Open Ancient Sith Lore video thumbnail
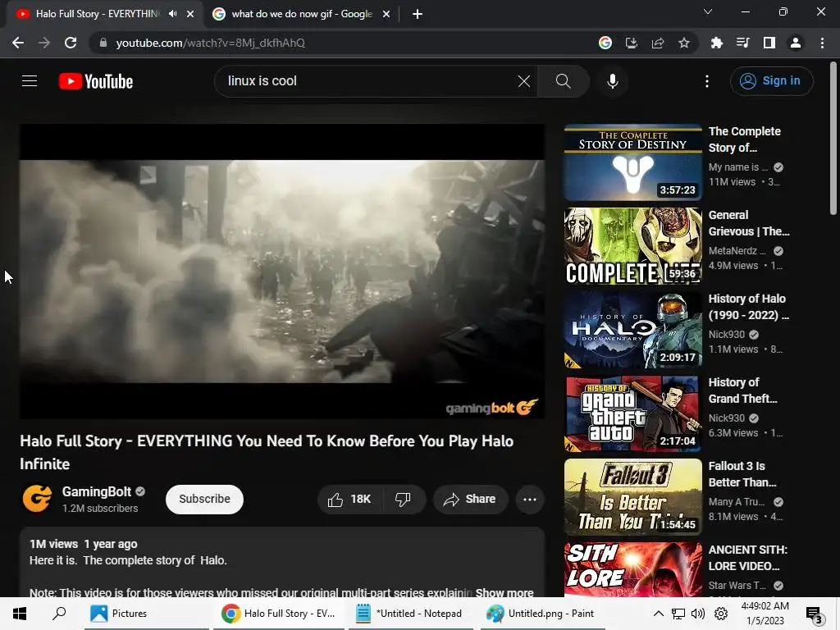 [x=632, y=569]
